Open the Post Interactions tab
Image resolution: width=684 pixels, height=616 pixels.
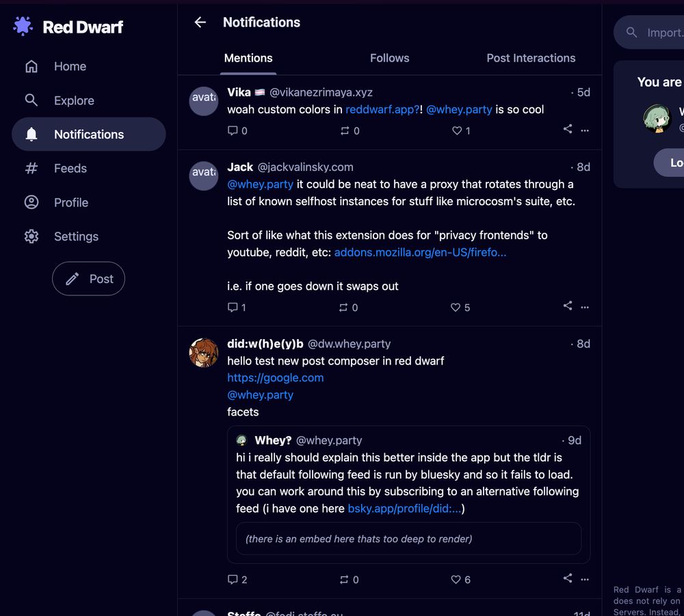(x=531, y=58)
